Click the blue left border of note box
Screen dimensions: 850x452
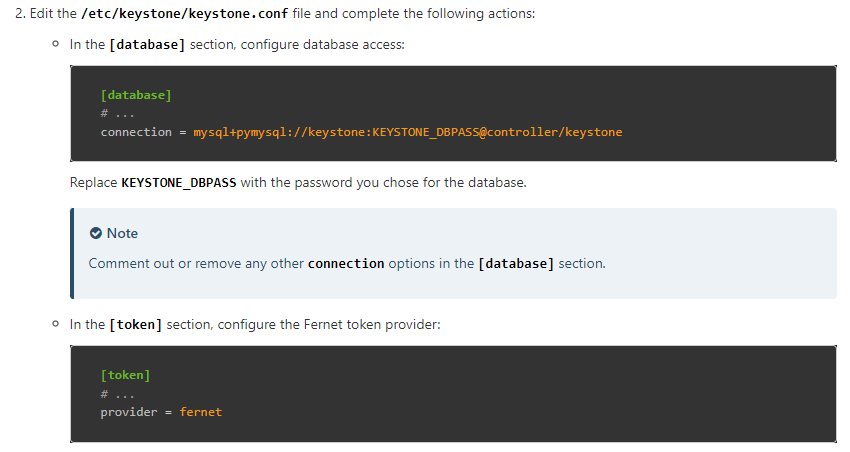(x=72, y=254)
